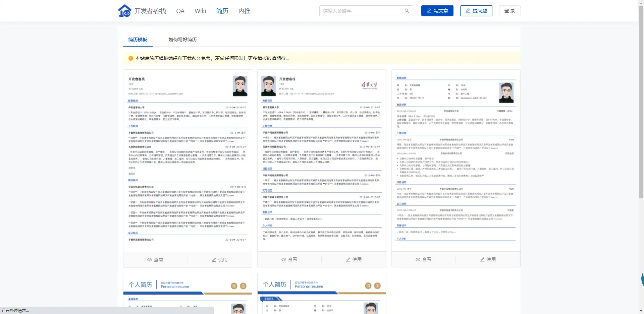
Task: Click pencil icon under first template
Action: [x=214, y=260]
